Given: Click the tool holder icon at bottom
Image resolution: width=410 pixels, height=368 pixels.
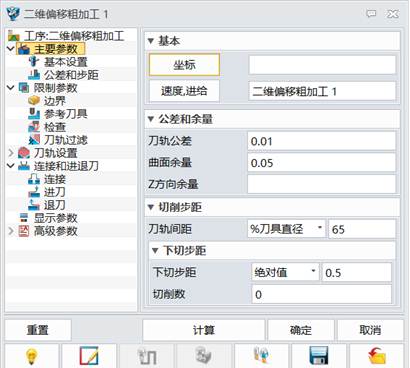Looking at the screenshot, I should click(x=261, y=356).
